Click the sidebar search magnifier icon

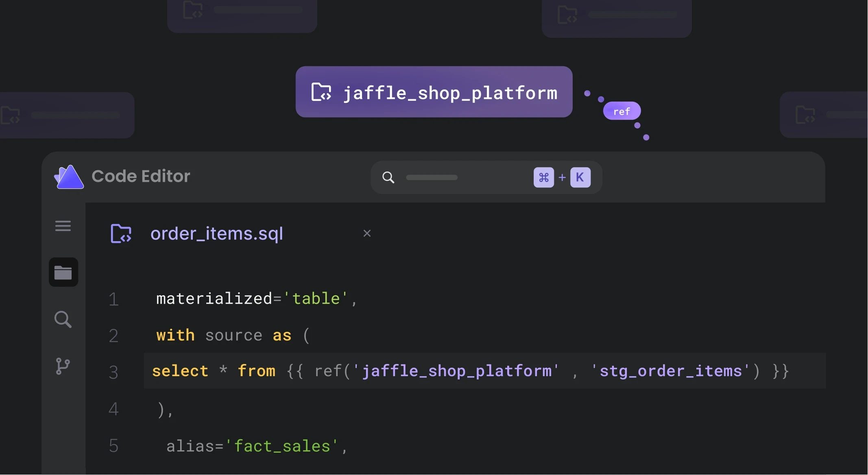[x=63, y=319]
